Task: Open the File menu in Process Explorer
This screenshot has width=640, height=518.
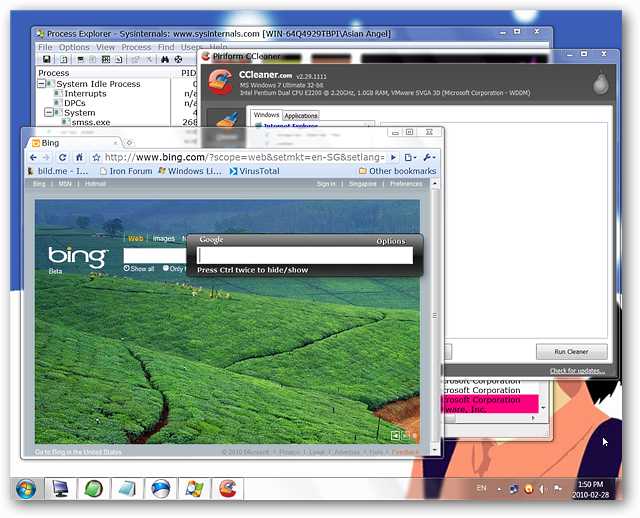Action: pyautogui.click(x=45, y=47)
